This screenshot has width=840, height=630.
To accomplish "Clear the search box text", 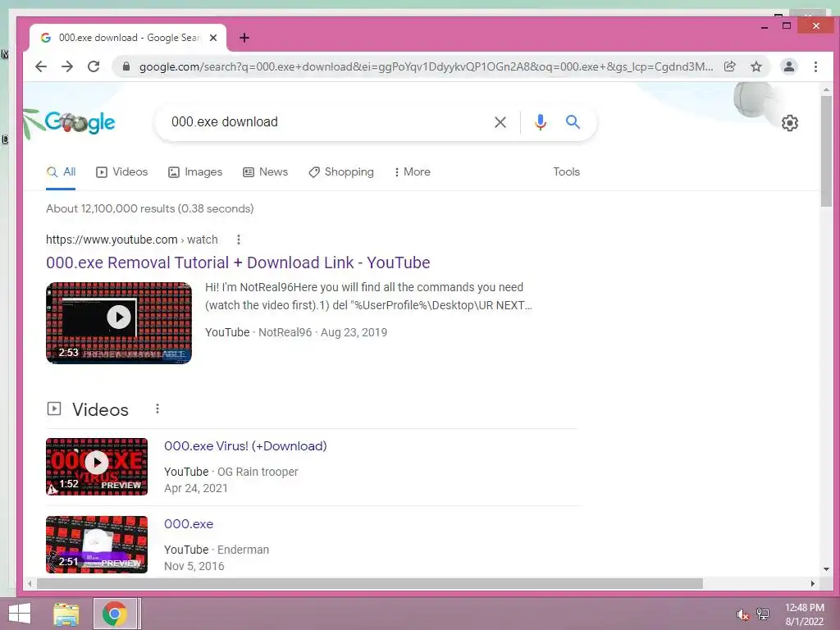I will click(500, 122).
